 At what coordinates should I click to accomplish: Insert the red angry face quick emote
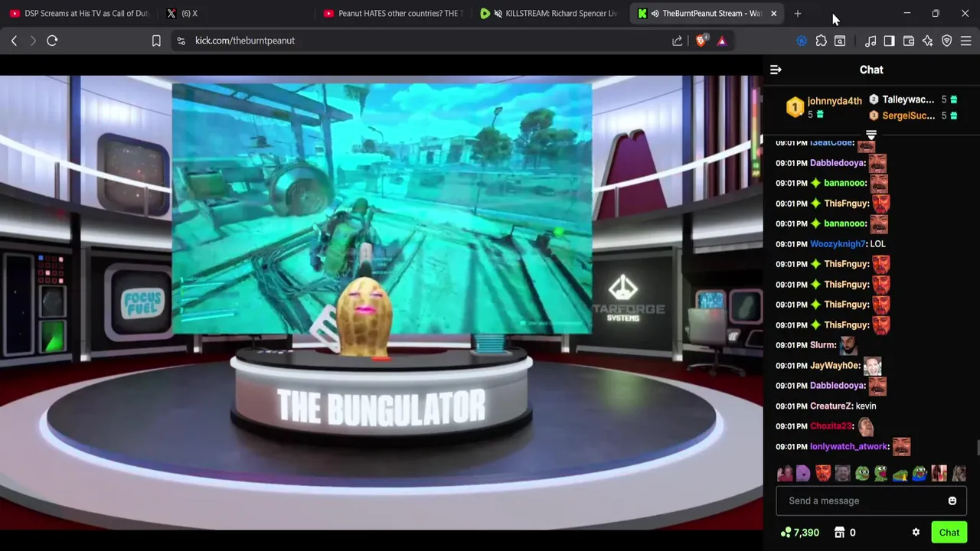(x=823, y=474)
